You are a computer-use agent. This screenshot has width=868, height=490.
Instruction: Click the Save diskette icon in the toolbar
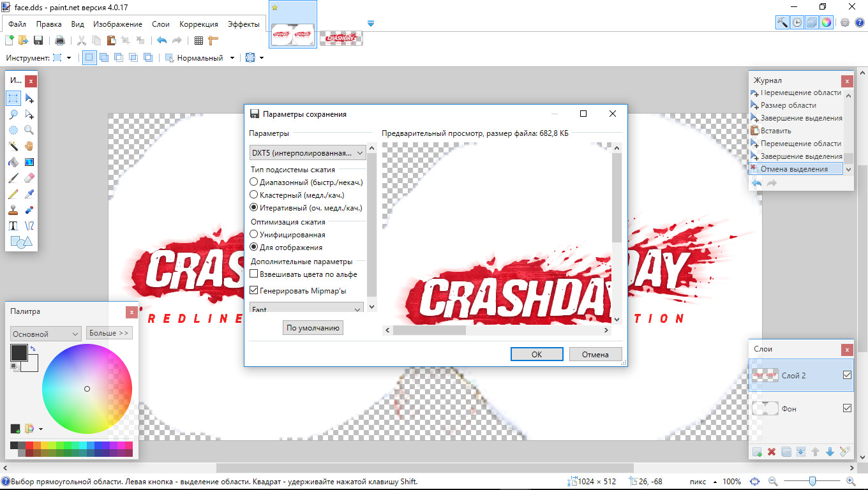pos(38,41)
